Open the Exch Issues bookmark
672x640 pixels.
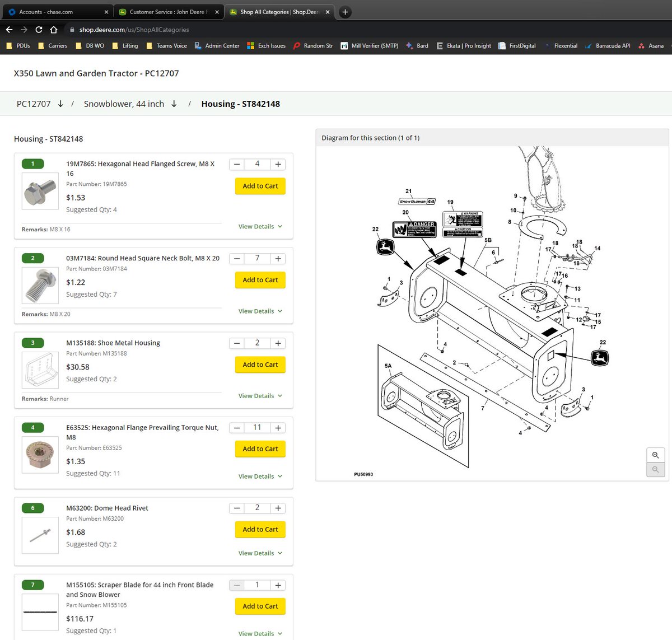[x=266, y=46]
